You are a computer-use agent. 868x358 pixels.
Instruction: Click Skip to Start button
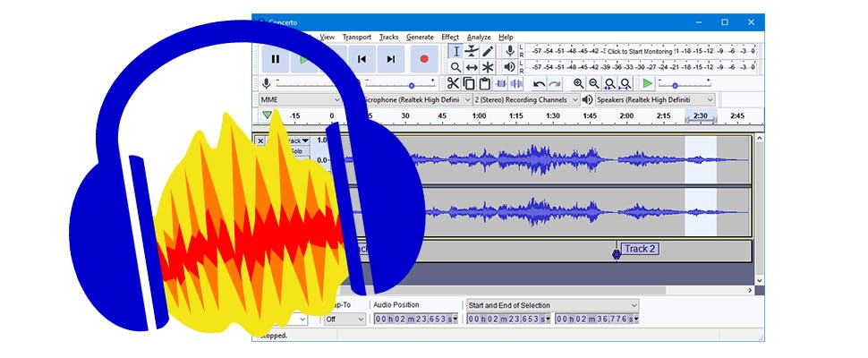point(362,59)
